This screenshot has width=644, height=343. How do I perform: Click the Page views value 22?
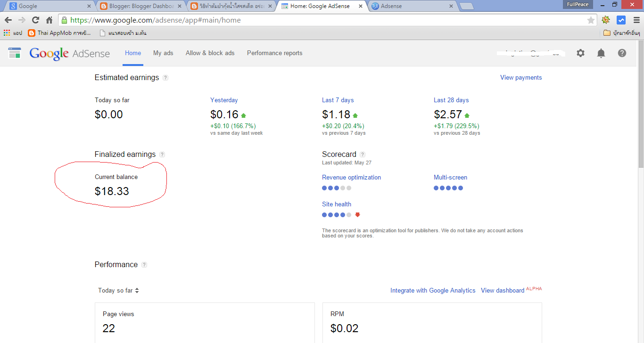click(x=108, y=328)
